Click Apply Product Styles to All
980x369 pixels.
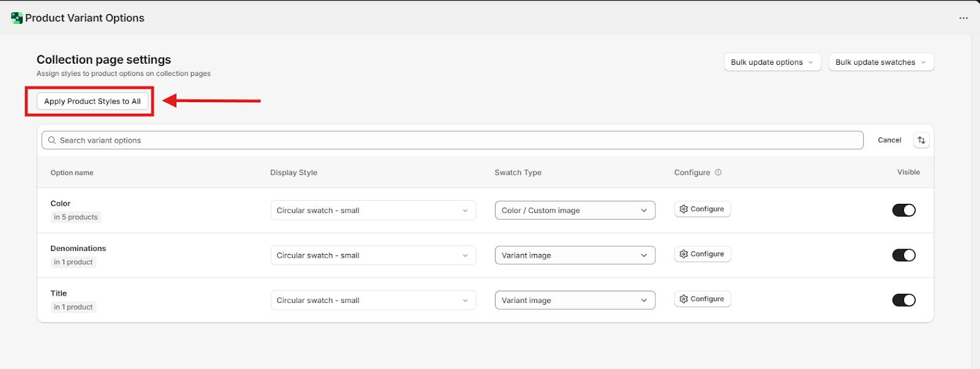(92, 102)
